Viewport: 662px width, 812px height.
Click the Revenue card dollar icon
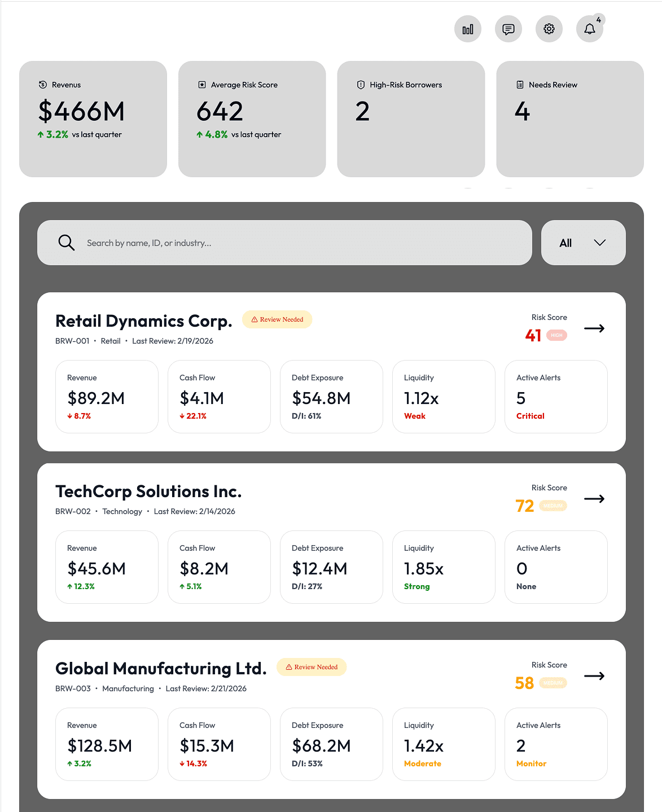[42, 85]
